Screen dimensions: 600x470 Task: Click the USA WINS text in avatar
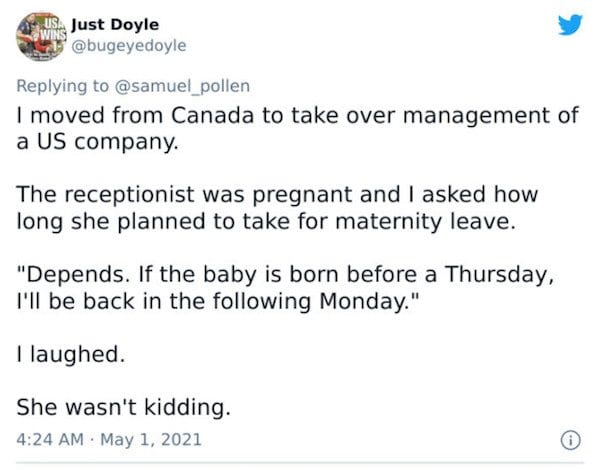tap(53, 28)
